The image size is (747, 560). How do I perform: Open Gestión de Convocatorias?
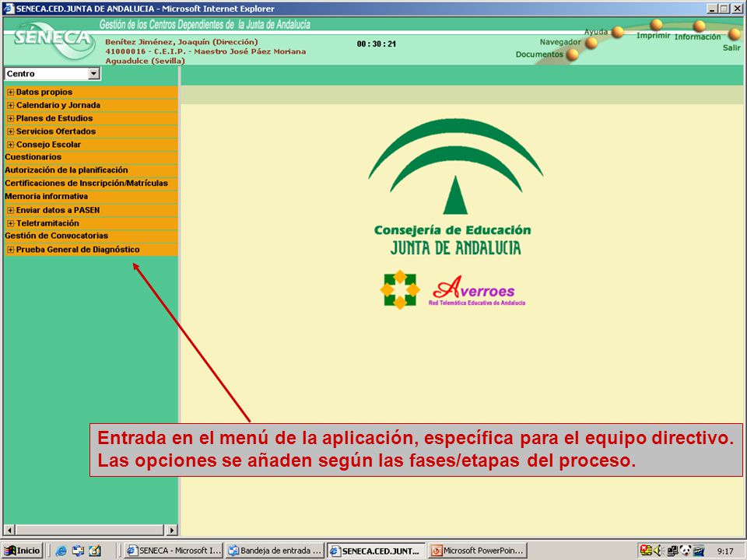point(56,236)
